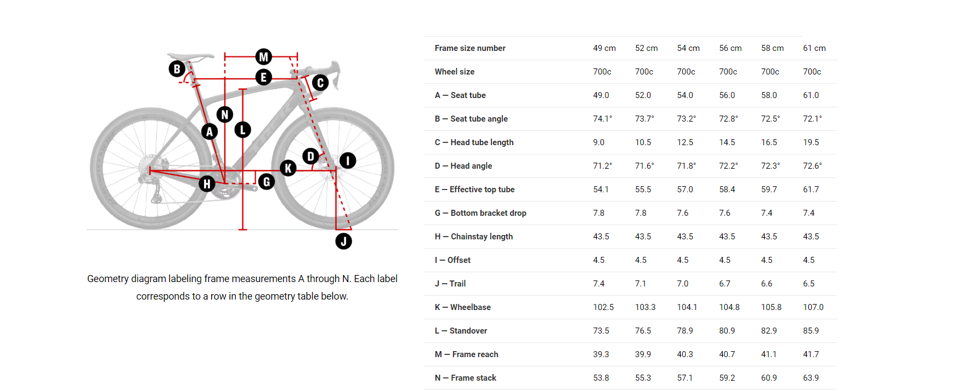Click the I offset marker
This screenshot has height=390, width=980.
click(x=348, y=160)
